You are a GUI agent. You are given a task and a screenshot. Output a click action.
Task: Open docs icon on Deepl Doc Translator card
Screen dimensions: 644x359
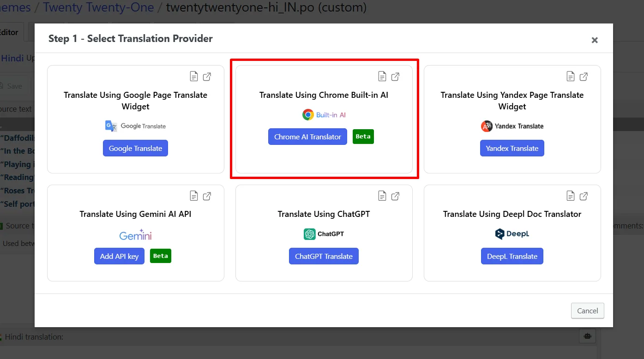point(571,196)
